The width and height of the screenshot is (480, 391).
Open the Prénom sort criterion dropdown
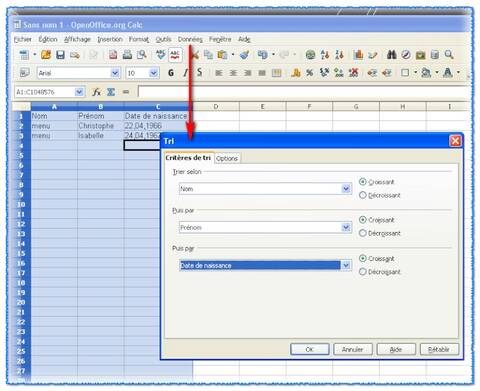click(x=346, y=227)
